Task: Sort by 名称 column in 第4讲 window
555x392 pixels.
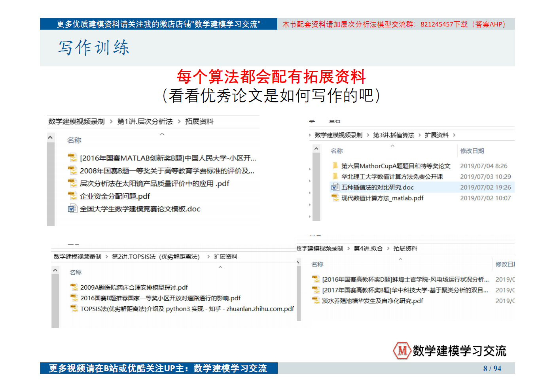Action: [x=317, y=264]
